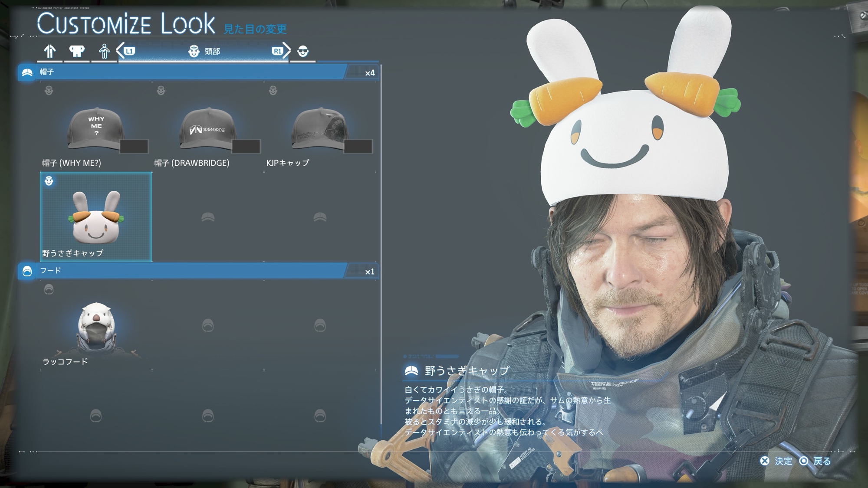Toggle equip marker on otter hood

[x=49, y=289]
